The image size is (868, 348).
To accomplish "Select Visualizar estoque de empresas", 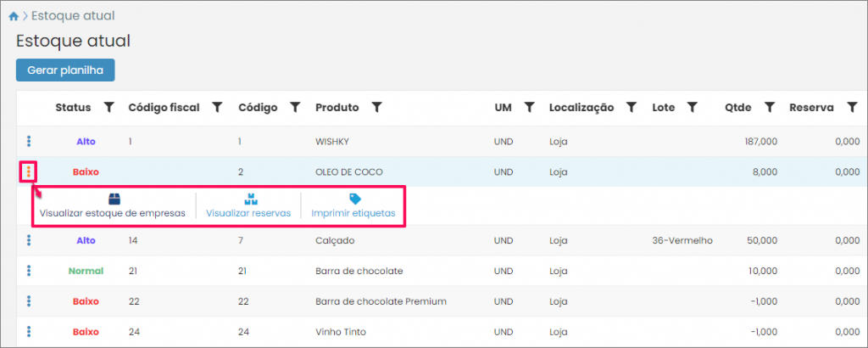I will coord(113,206).
